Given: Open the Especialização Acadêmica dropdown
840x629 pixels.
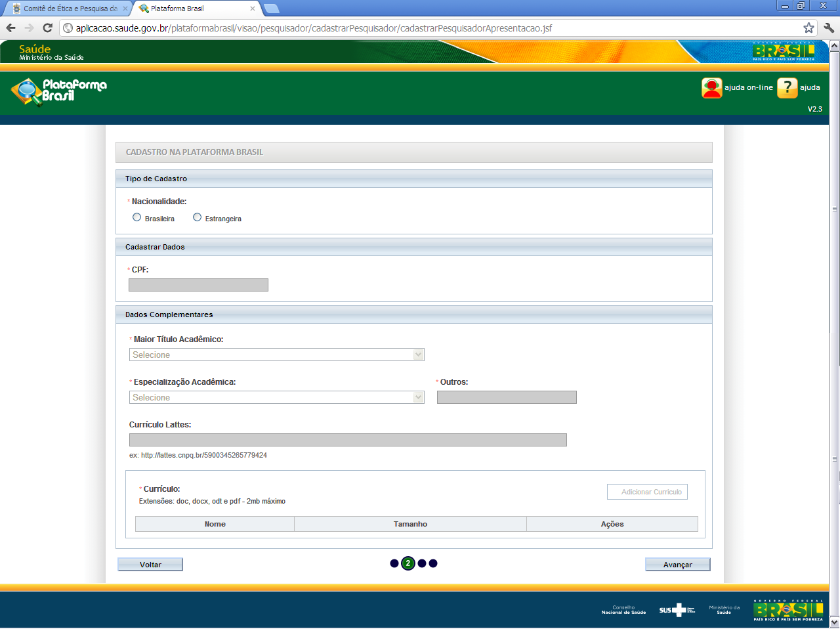Looking at the screenshot, I should tap(277, 397).
